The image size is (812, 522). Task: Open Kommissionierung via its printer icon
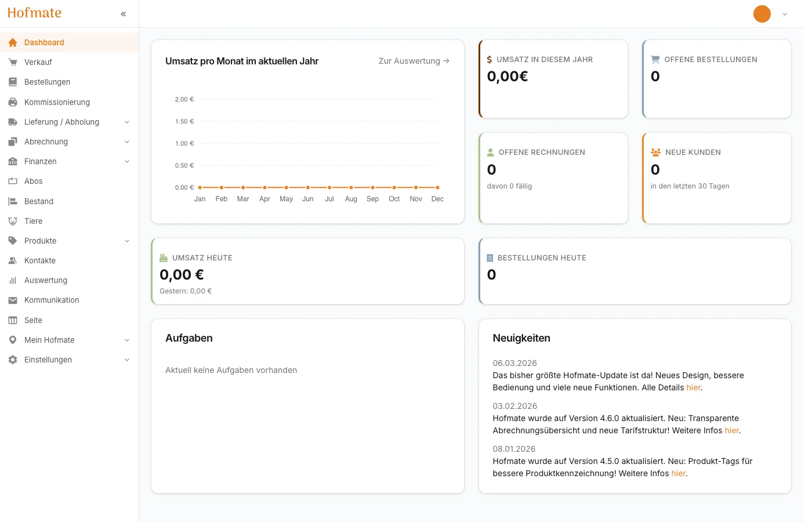point(12,102)
